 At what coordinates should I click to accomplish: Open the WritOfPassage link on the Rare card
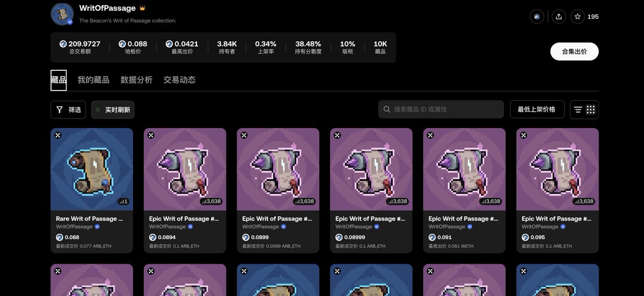pos(74,227)
